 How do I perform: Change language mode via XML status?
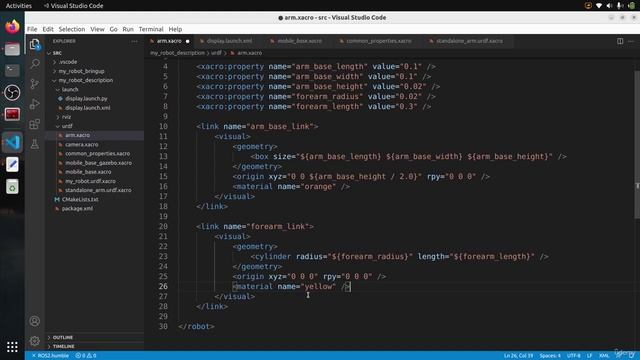point(604,356)
